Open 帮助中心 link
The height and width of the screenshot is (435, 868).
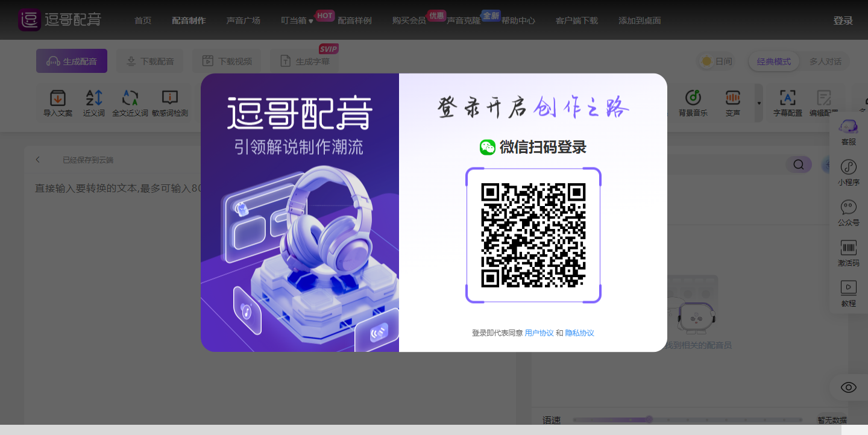tap(518, 20)
